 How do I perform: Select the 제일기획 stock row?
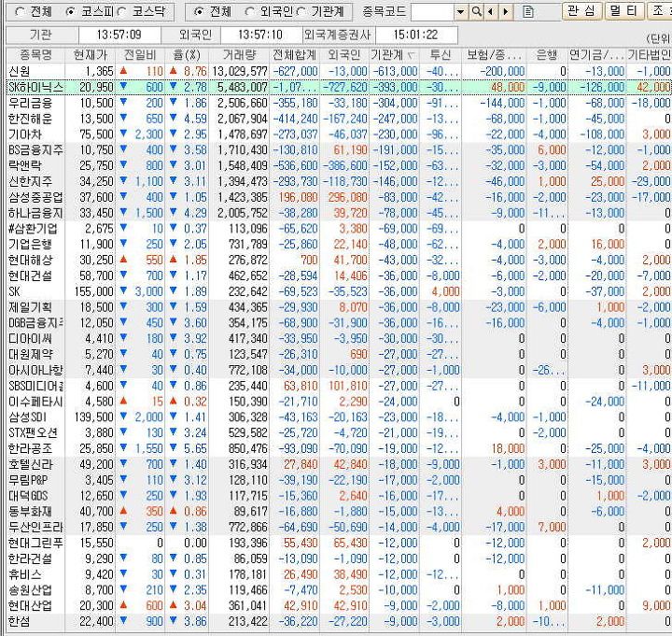(339, 307)
